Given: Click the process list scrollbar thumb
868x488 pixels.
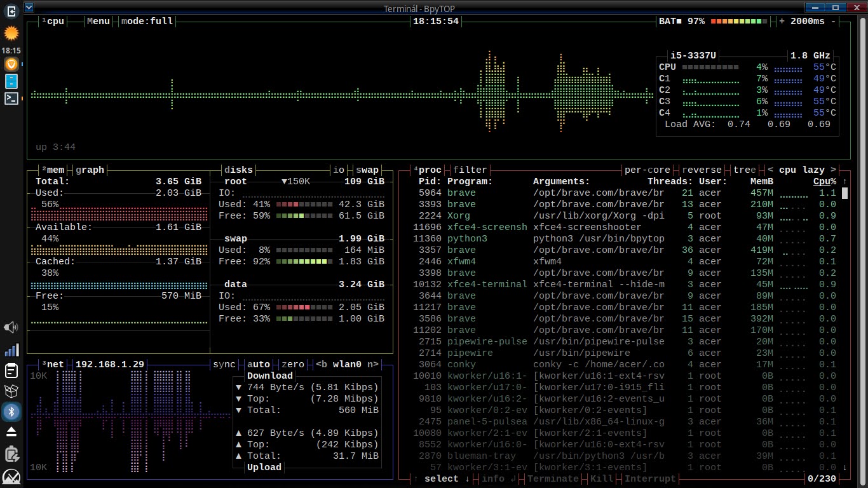Looking at the screenshot, I should click(844, 193).
